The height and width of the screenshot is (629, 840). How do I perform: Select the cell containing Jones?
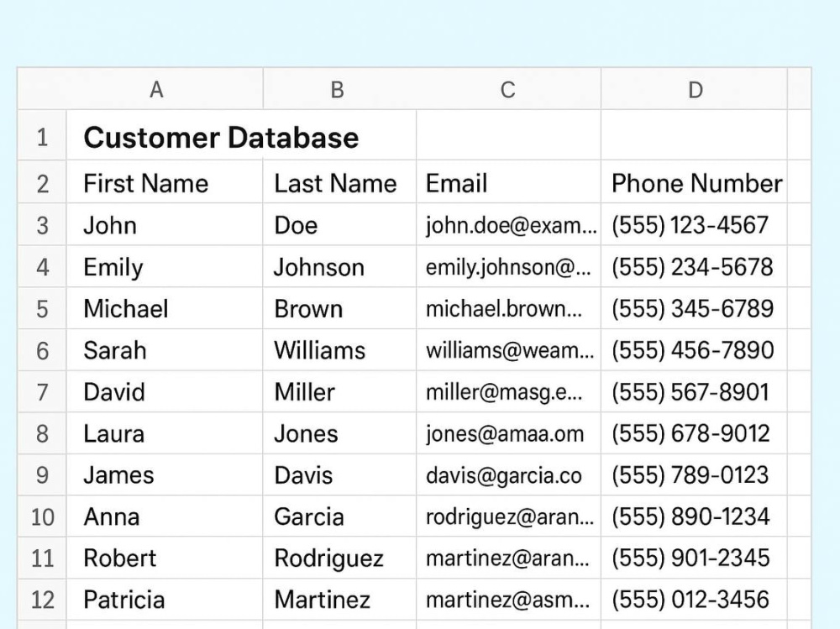click(339, 432)
